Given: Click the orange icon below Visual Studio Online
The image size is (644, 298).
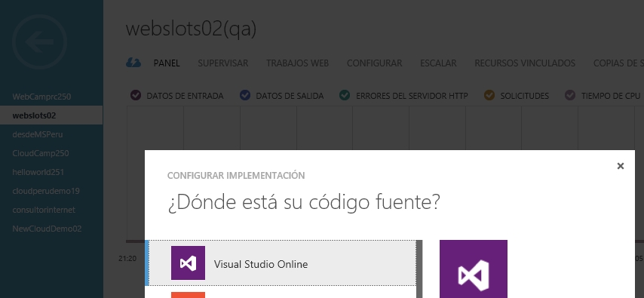Looking at the screenshot, I should click(x=188, y=295).
